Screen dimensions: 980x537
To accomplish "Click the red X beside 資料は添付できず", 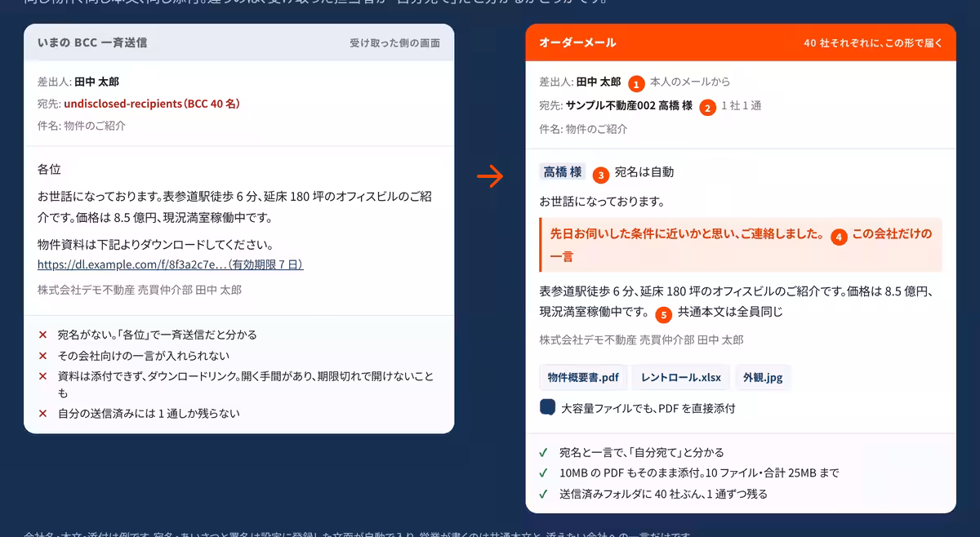I will [x=42, y=376].
